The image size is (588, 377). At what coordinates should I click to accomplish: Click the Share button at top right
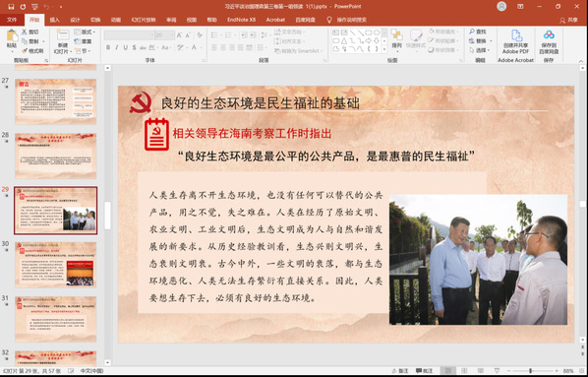click(569, 21)
